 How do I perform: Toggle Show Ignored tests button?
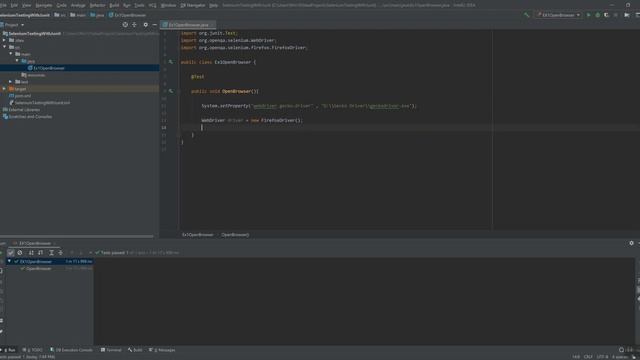tap(20, 253)
